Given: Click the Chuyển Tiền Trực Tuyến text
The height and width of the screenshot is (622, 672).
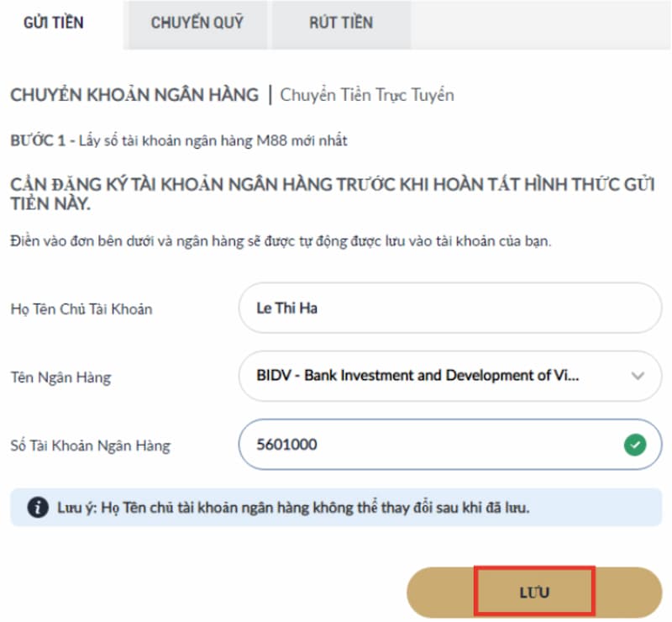Looking at the screenshot, I should click(367, 95).
